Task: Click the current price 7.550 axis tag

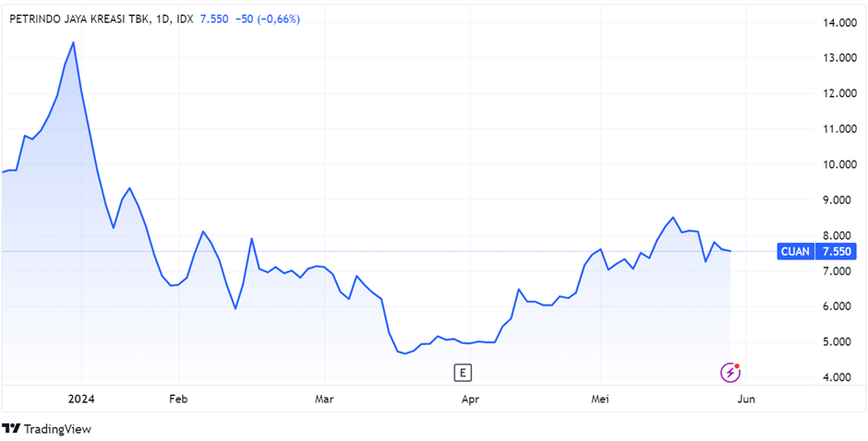Action: coord(837,252)
